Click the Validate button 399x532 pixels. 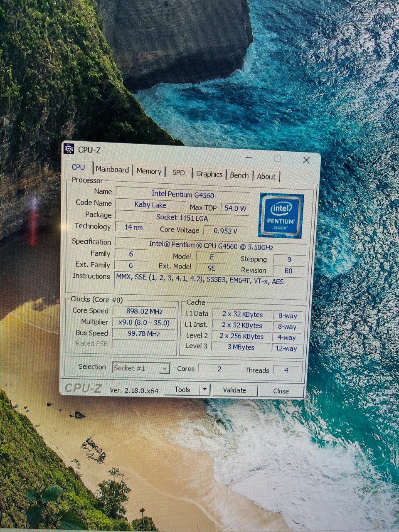pos(234,390)
